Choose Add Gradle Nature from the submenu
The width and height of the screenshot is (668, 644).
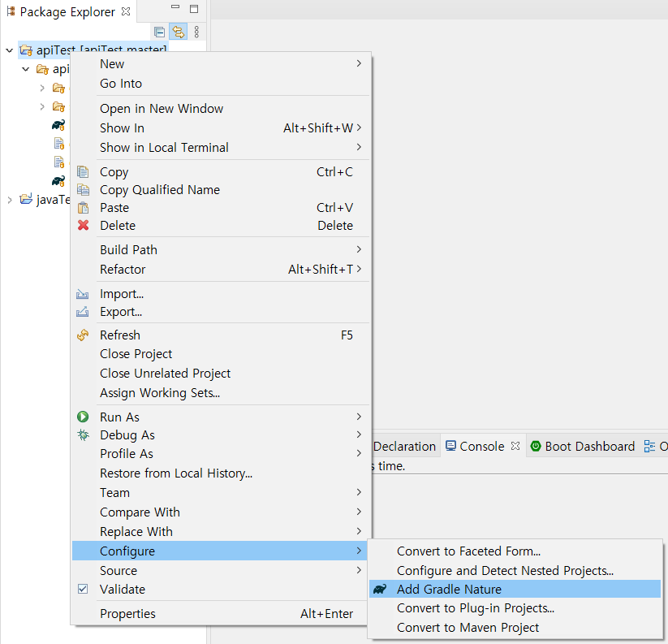click(456, 590)
